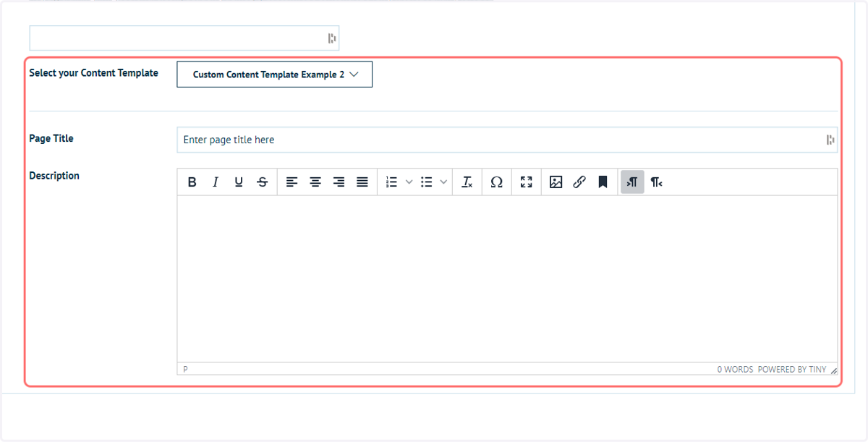The height and width of the screenshot is (442, 868).
Task: Click the editor resize handle
Action: tap(833, 370)
